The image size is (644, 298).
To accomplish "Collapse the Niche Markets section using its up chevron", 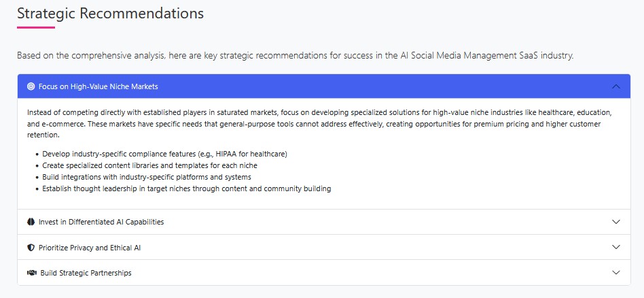I will [x=616, y=86].
